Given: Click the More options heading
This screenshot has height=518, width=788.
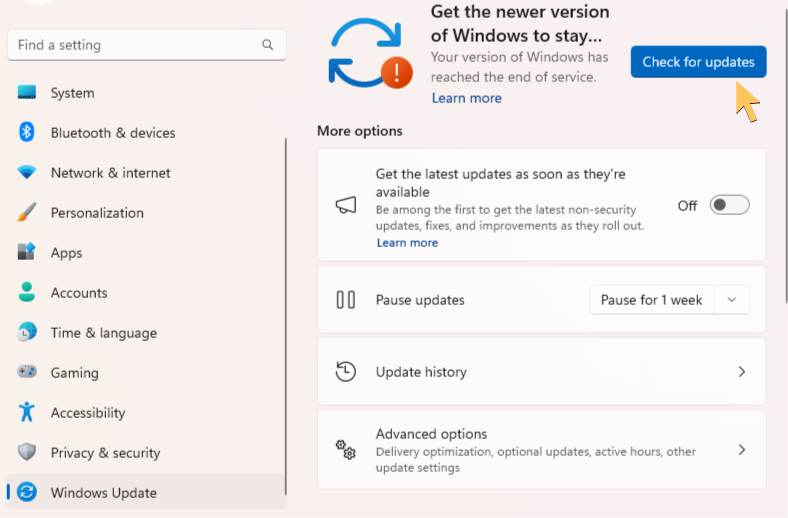Looking at the screenshot, I should coord(360,131).
